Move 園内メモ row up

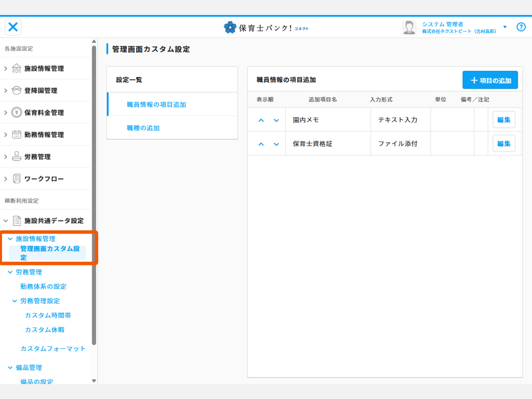tap(261, 120)
